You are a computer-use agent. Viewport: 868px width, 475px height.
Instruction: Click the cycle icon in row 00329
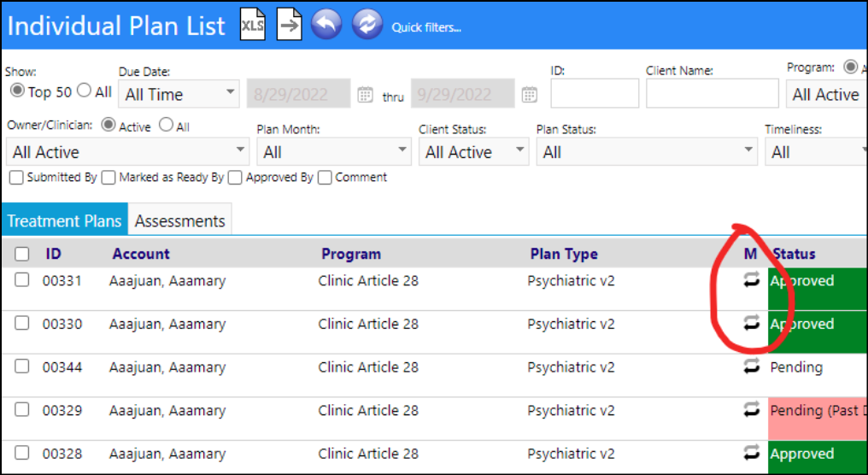point(751,410)
